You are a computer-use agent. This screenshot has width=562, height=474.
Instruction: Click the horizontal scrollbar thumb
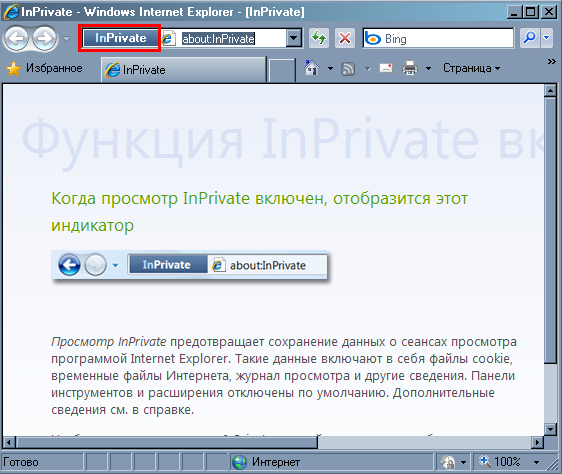(167, 442)
